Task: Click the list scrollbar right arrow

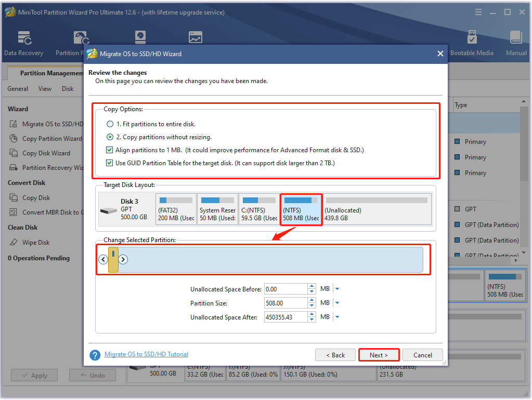Action: pyautogui.click(x=516, y=260)
